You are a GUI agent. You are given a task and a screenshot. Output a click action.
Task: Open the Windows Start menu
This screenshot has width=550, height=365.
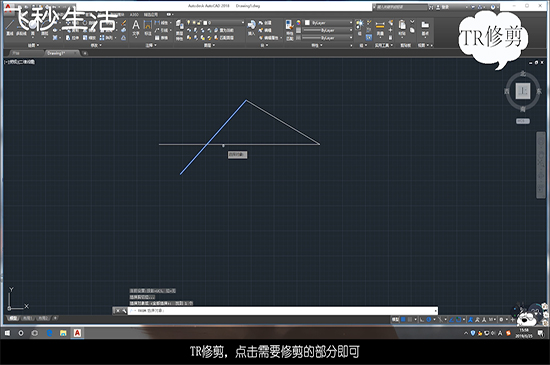coord(7,333)
